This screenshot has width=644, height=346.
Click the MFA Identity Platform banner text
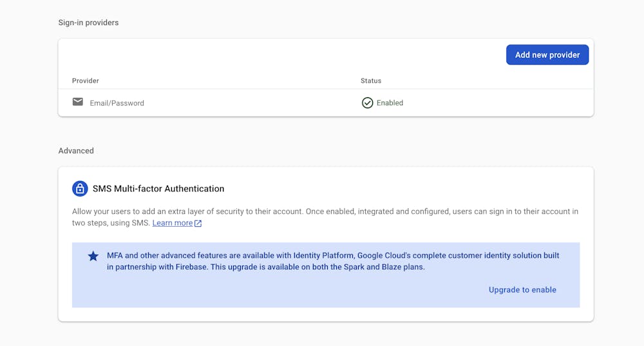coord(332,261)
